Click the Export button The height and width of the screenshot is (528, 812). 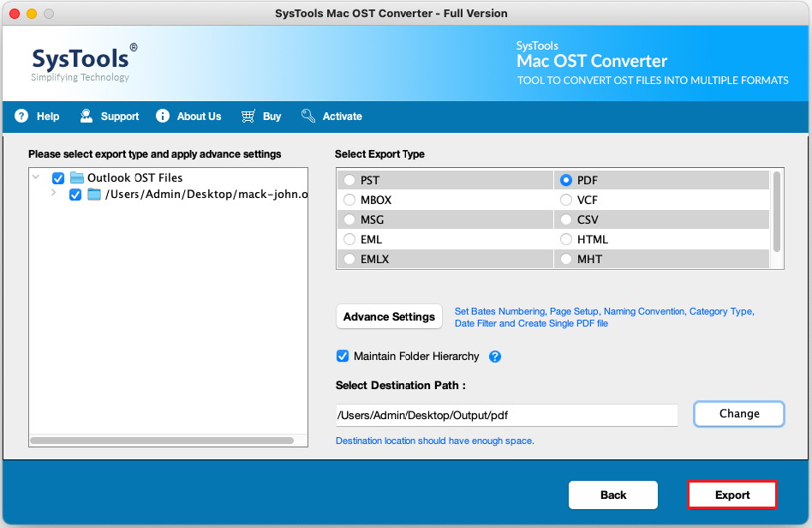pyautogui.click(x=732, y=495)
